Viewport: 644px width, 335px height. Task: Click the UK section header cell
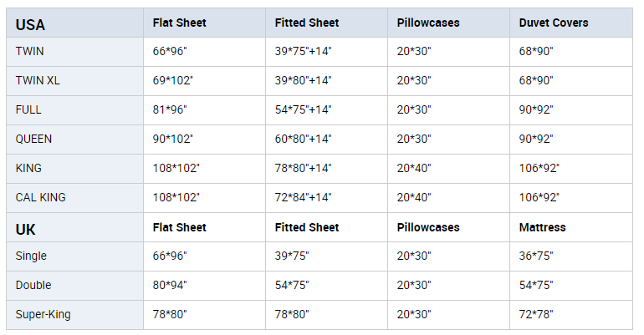25,228
